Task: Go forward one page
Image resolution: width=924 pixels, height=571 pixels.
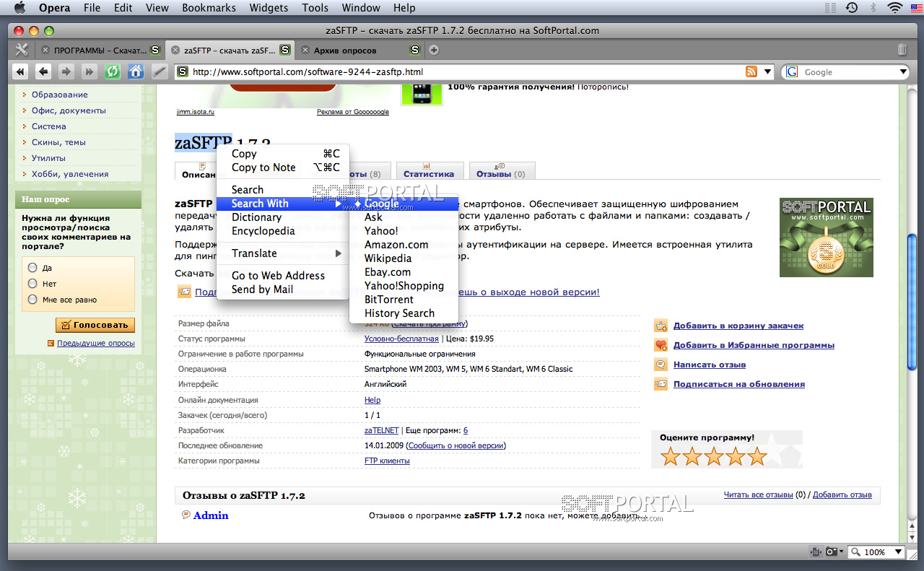Action: [x=66, y=71]
